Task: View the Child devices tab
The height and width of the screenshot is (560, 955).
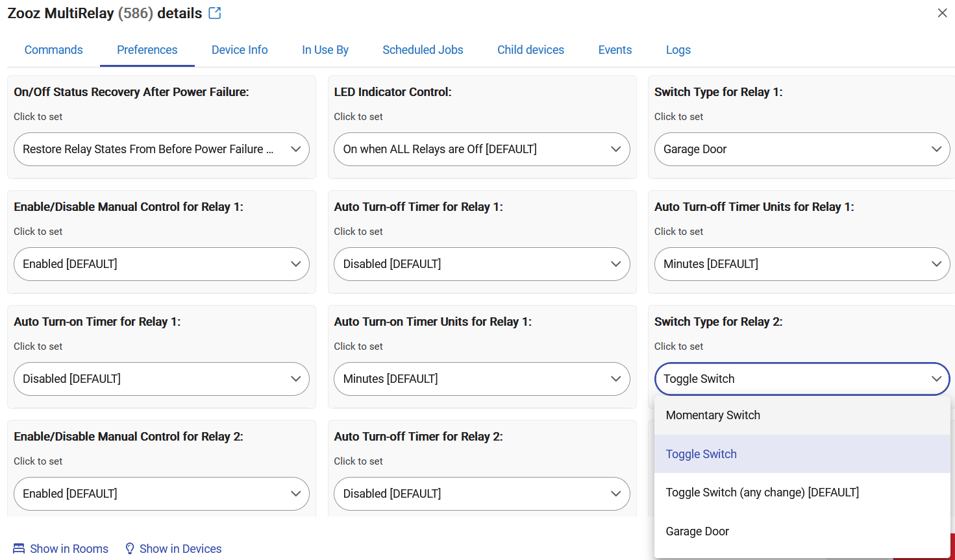Action: point(530,50)
